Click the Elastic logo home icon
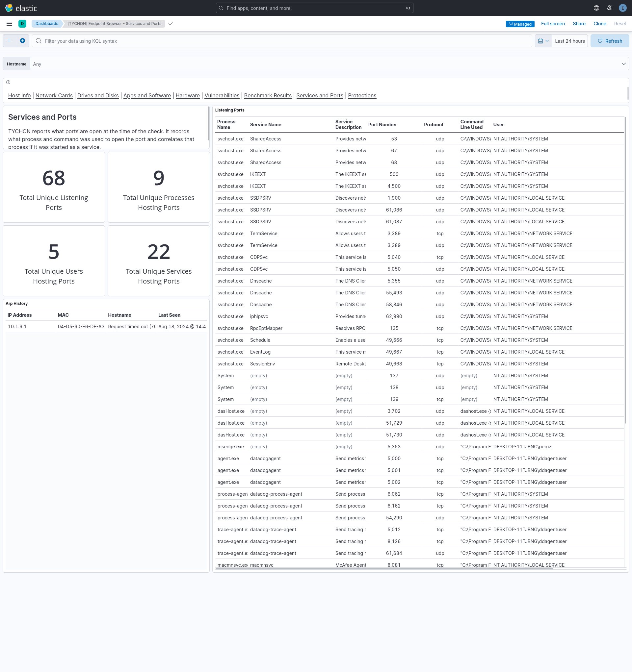The height and width of the screenshot is (672, 632). click(x=9, y=8)
